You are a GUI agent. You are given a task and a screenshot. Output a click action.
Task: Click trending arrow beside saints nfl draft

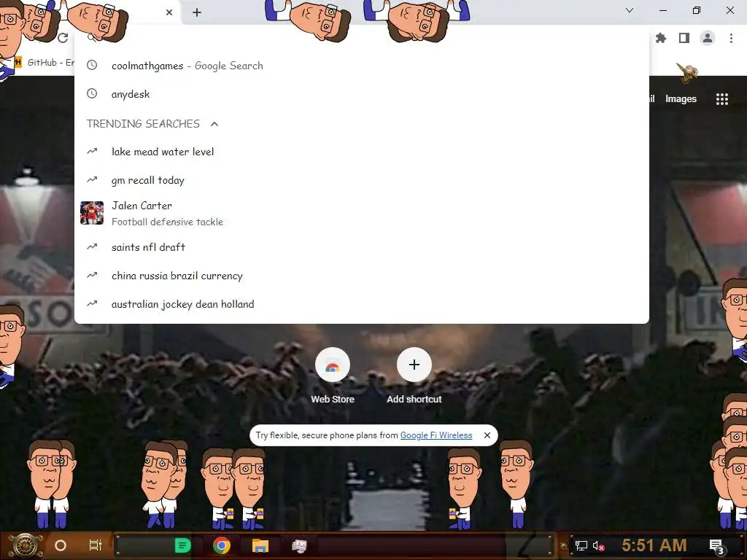click(x=92, y=246)
